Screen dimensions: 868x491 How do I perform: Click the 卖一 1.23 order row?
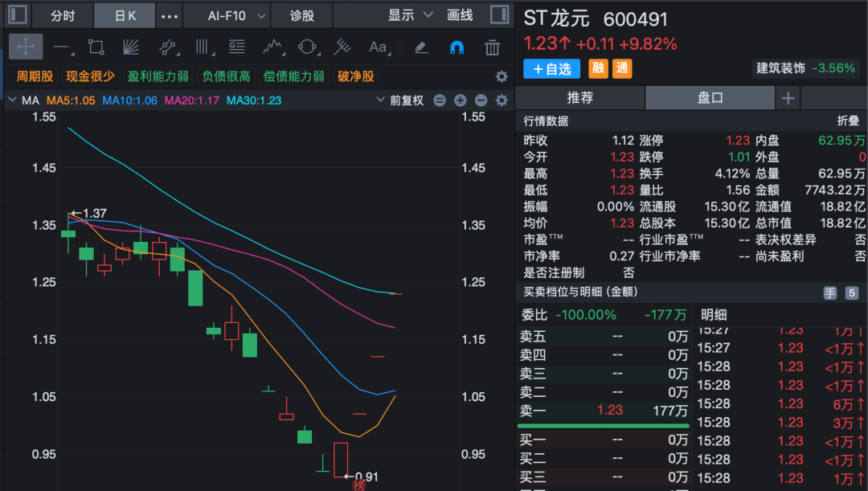click(604, 410)
